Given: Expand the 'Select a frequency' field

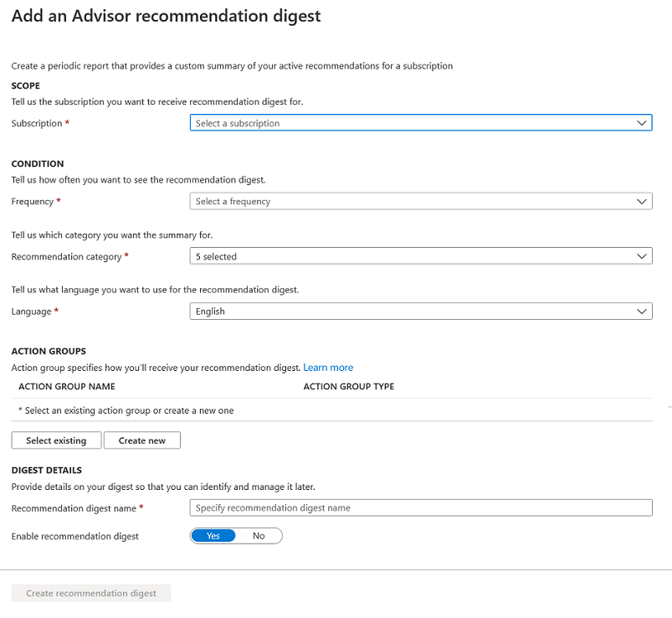Looking at the screenshot, I should click(x=410, y=202).
